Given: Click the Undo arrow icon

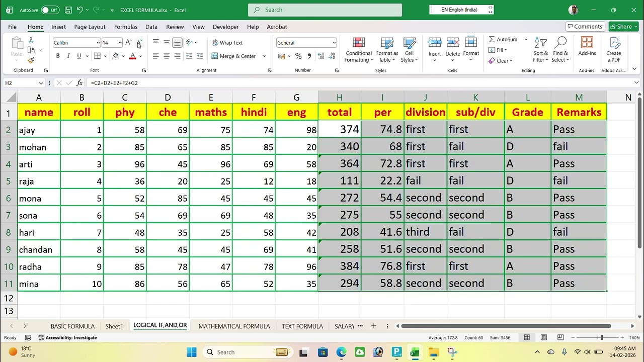Looking at the screenshot, I should 79,10.
